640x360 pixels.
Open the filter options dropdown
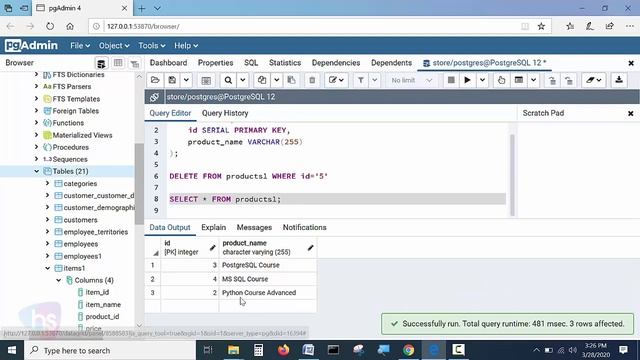click(375, 80)
